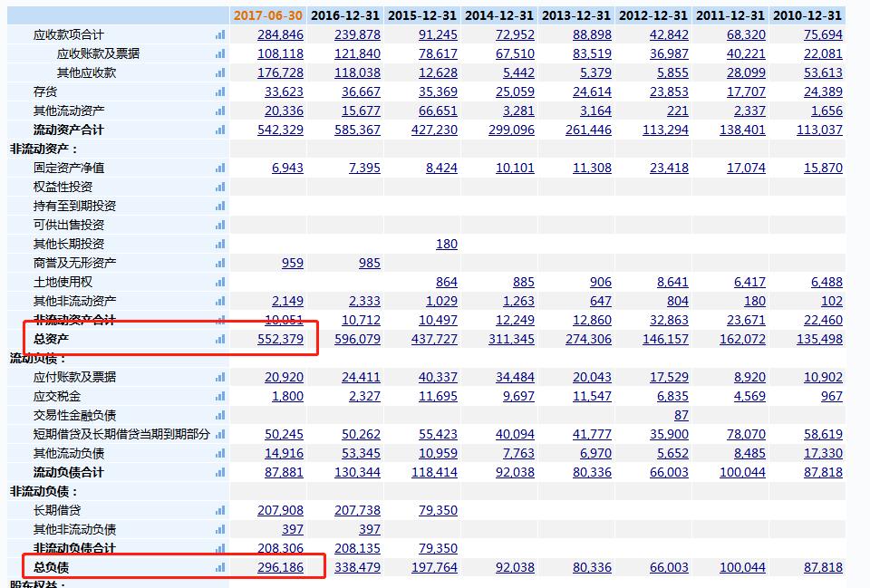Image resolution: width=870 pixels, height=588 pixels.
Task: Click chart icon beside 应收款项合计 row
Action: [x=220, y=34]
